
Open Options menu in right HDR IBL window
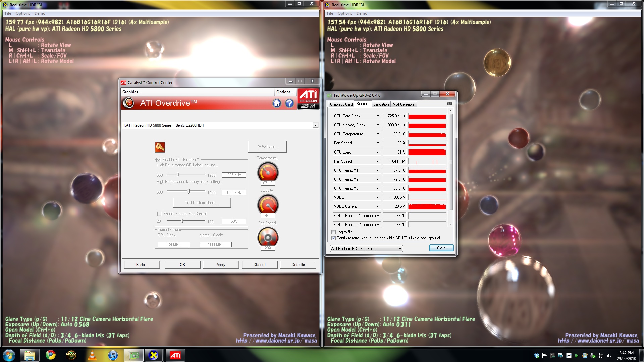point(345,13)
